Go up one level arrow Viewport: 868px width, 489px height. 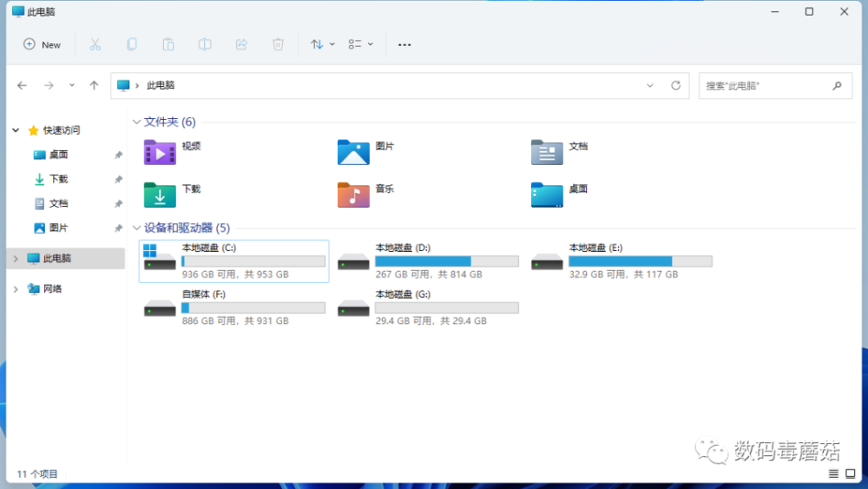pyautogui.click(x=94, y=85)
